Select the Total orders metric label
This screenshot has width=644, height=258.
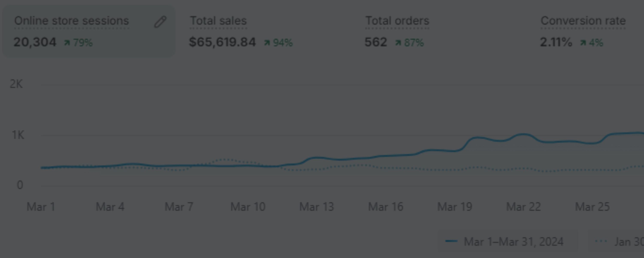coord(397,21)
